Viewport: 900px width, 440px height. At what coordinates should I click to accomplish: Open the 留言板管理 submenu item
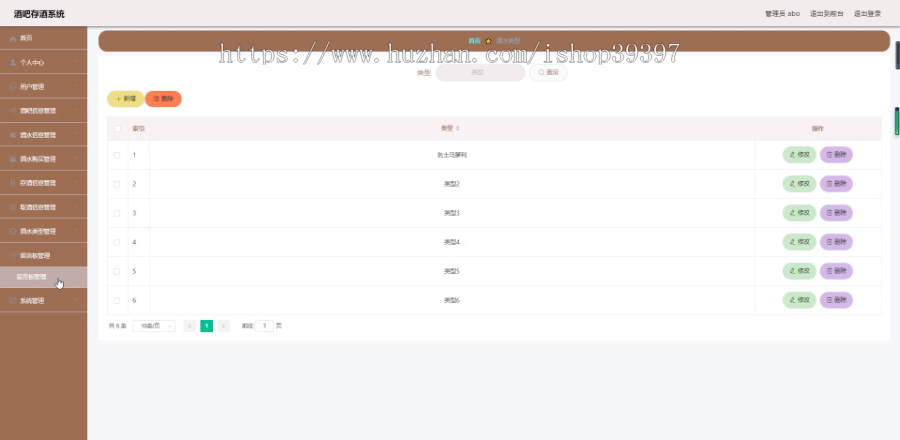click(x=44, y=277)
